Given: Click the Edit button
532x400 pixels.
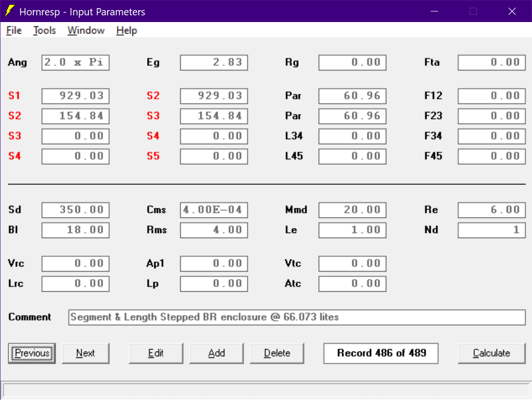Looking at the screenshot, I should 156,353.
